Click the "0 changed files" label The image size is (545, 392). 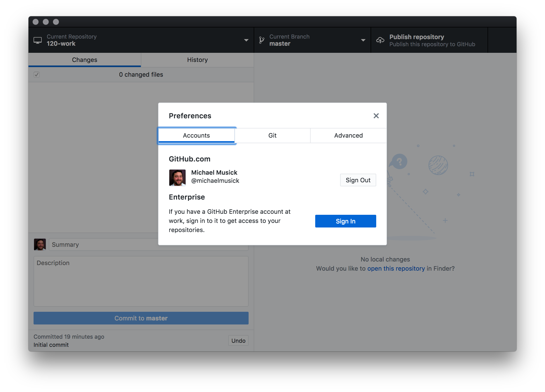point(141,75)
